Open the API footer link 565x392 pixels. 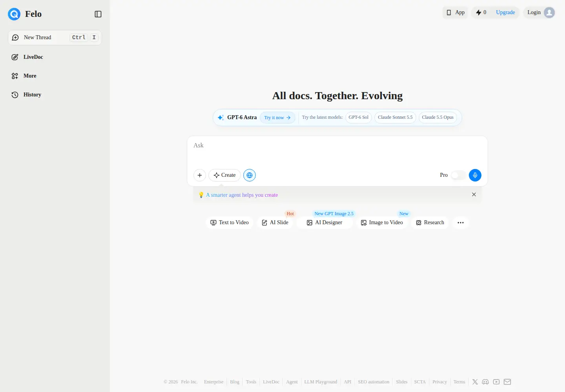(348, 382)
